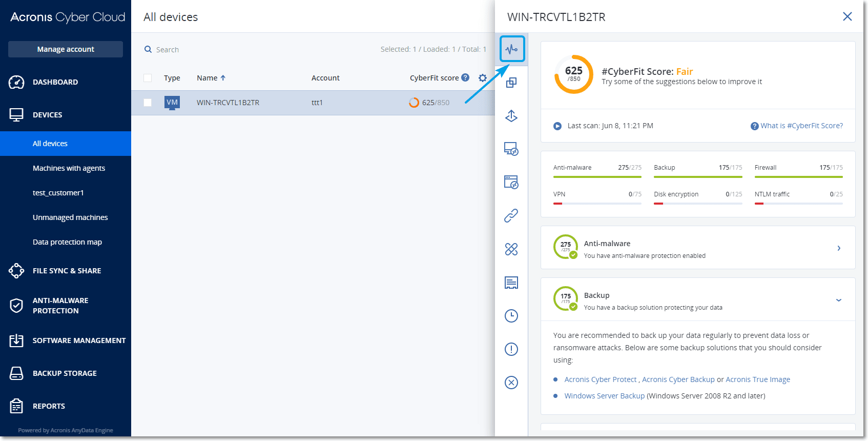Image resolution: width=868 pixels, height=441 pixels.
Task: Click the Backup 175 score circle
Action: 566,298
